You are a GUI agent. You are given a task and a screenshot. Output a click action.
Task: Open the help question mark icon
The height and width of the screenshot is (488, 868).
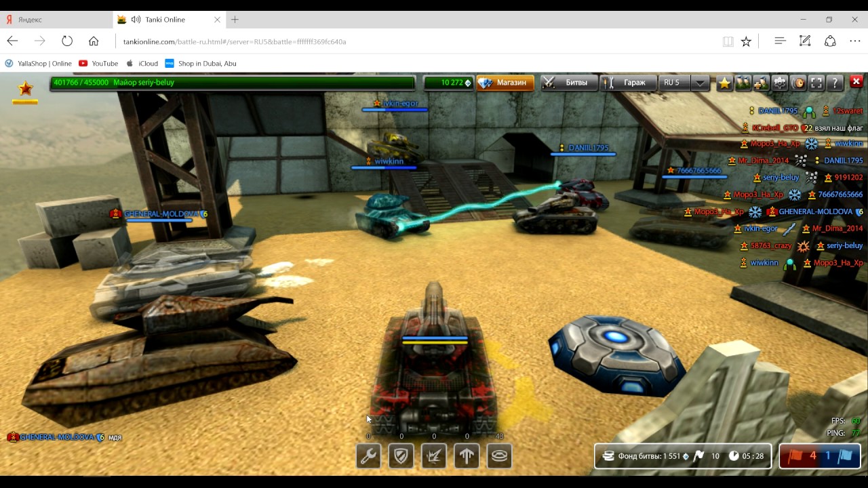pos(835,83)
